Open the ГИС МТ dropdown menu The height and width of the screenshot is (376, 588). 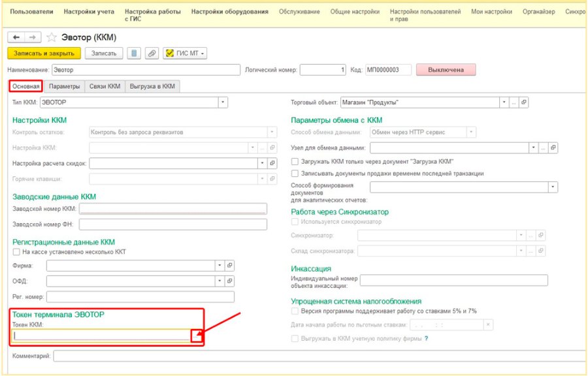[185, 54]
